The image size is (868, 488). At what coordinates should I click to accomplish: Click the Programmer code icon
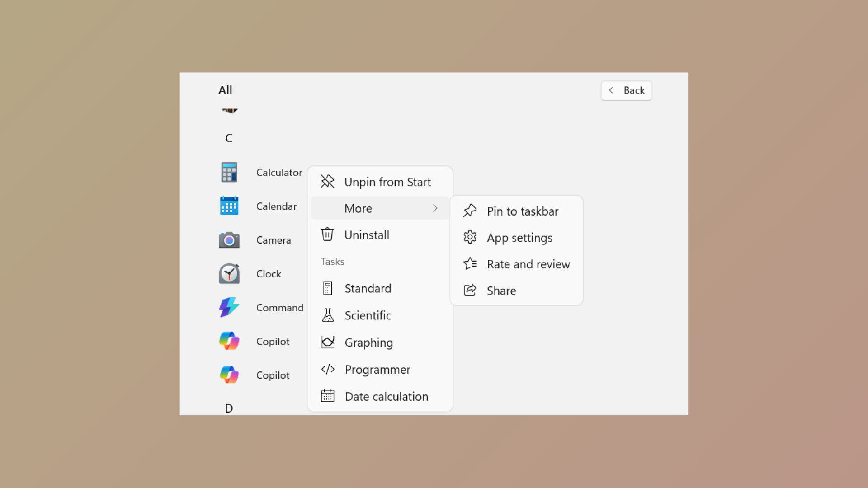pos(327,369)
